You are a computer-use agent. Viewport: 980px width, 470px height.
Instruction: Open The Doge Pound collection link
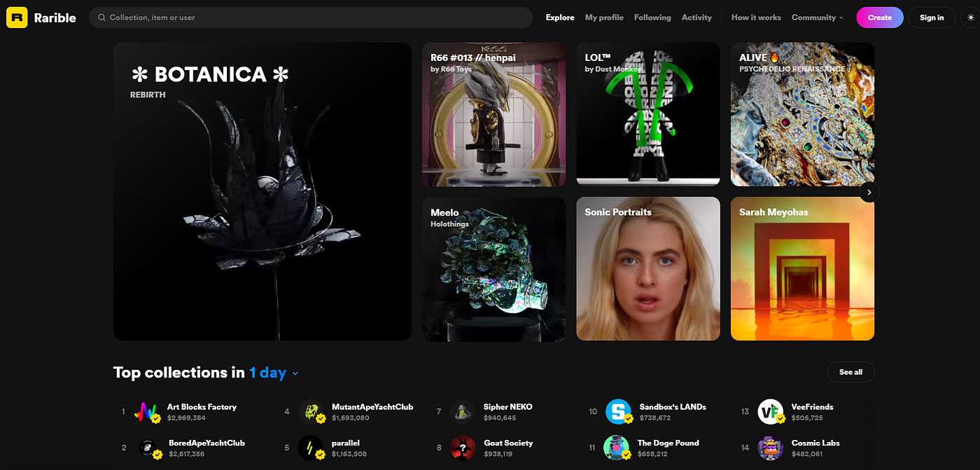click(x=668, y=443)
